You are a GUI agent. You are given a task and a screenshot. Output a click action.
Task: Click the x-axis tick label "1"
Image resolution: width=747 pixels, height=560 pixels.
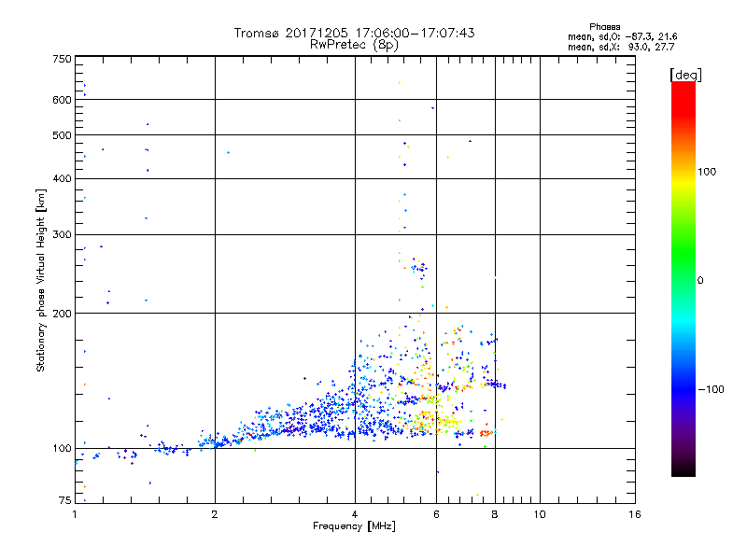pos(75,514)
